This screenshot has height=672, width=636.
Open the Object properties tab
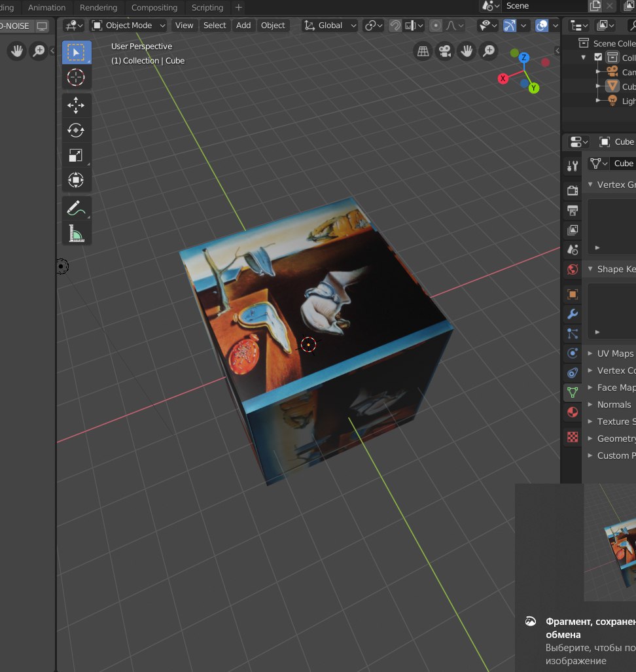573,294
